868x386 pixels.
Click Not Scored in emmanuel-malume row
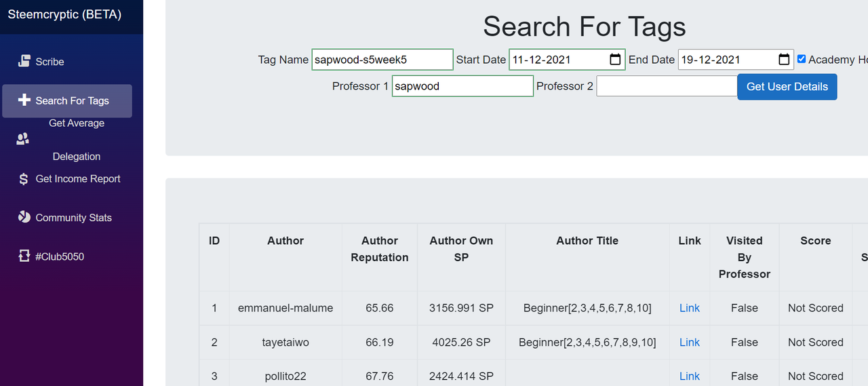click(x=816, y=308)
